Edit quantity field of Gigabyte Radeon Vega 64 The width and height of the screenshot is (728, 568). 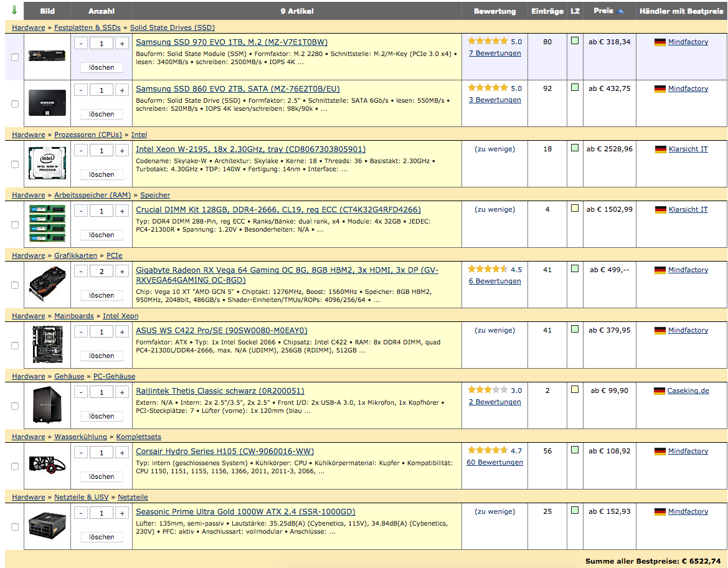coord(102,272)
